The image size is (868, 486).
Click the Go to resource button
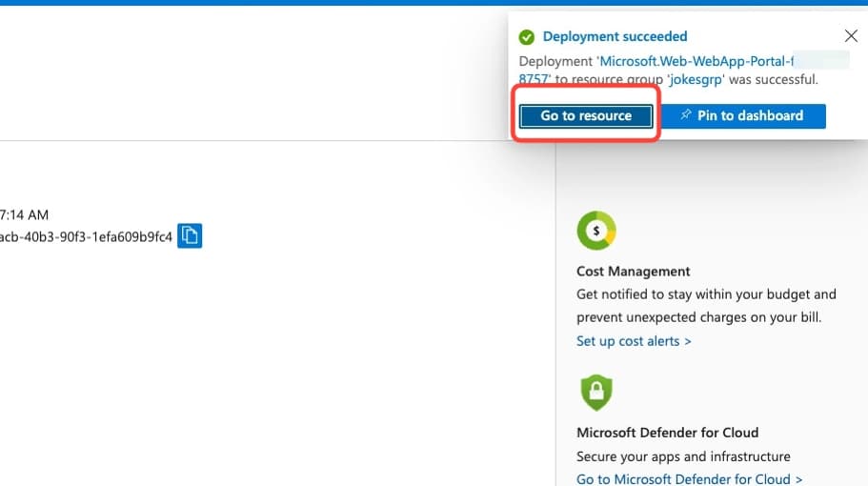point(586,115)
